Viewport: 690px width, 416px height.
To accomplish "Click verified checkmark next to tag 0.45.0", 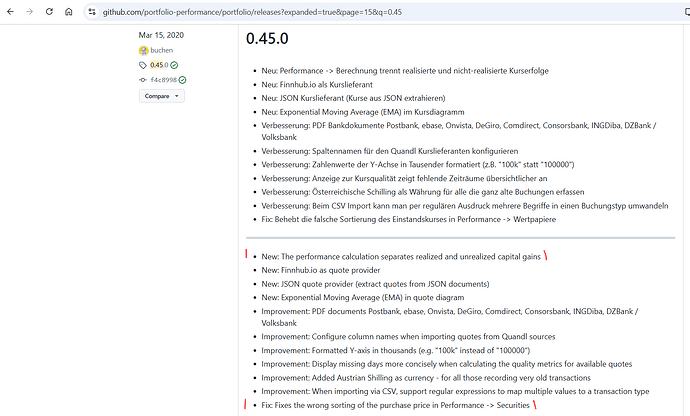I will click(x=175, y=65).
